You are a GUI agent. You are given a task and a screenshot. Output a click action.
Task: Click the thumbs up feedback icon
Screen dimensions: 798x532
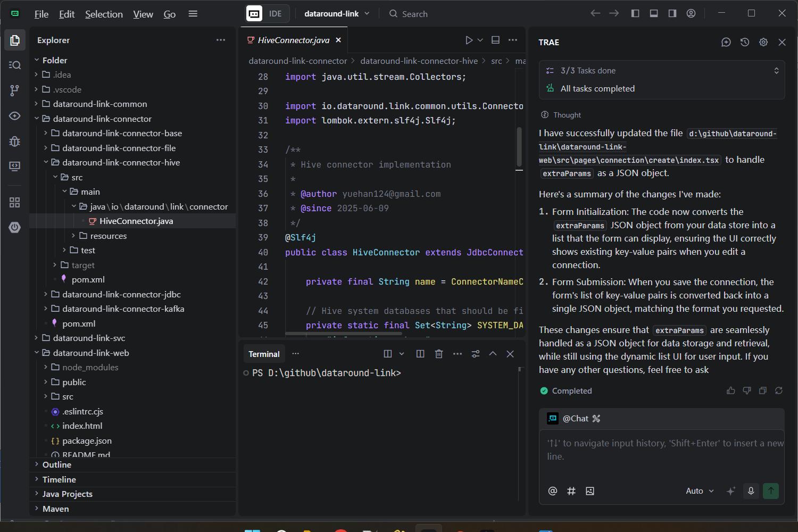point(730,390)
